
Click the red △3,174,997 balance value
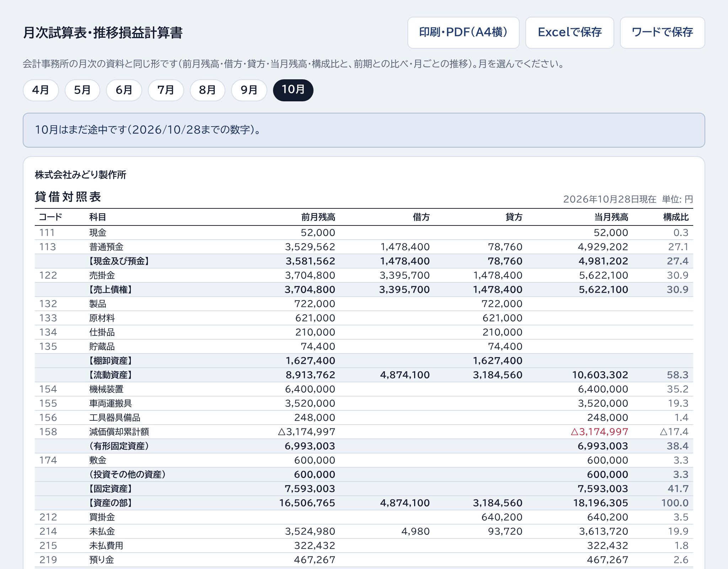(x=599, y=432)
